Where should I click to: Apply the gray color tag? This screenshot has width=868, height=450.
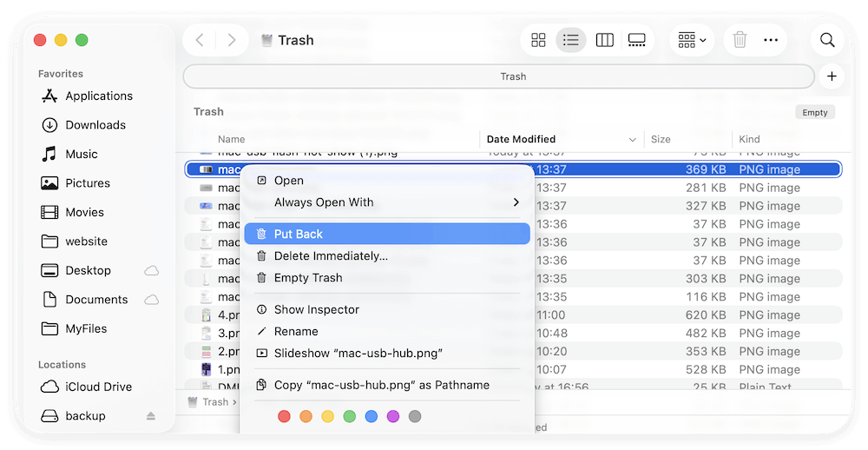point(415,416)
